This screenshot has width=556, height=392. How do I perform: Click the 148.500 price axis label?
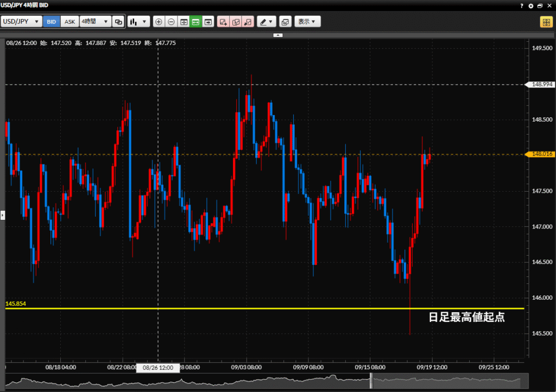[x=542, y=120]
